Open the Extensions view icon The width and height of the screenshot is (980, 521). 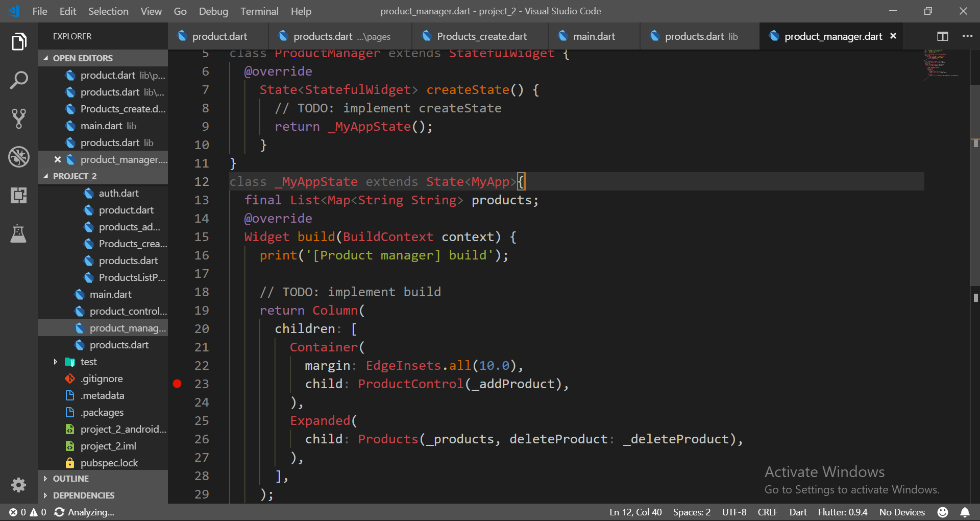pos(19,195)
